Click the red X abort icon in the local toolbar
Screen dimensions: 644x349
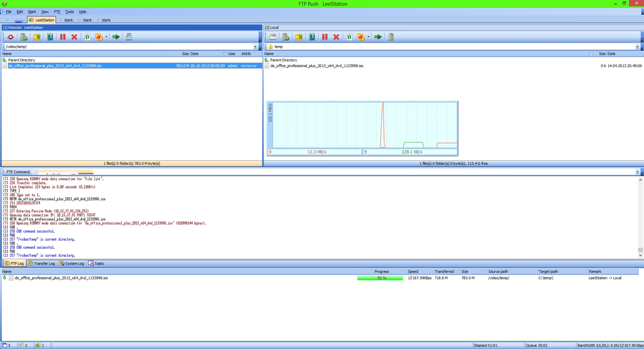click(336, 37)
